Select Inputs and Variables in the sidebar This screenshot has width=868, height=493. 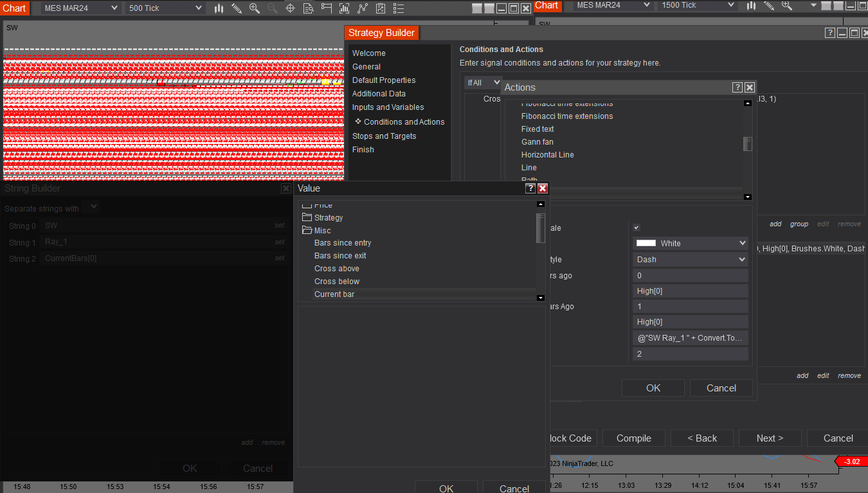[x=388, y=107]
